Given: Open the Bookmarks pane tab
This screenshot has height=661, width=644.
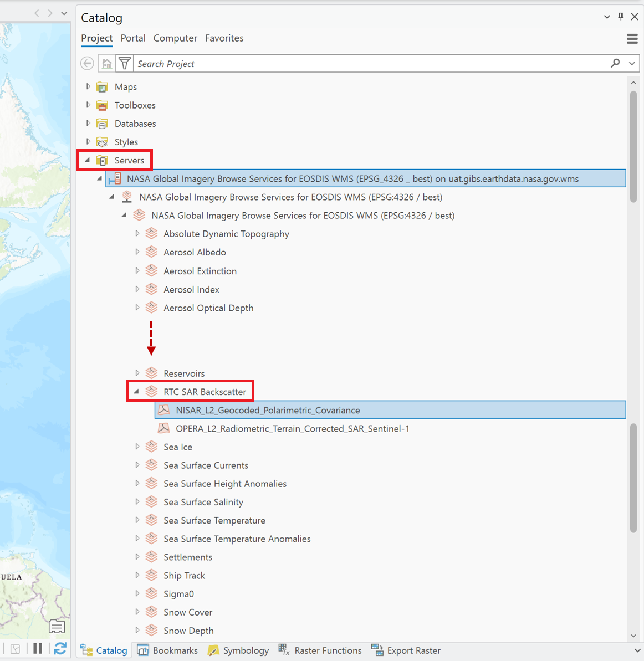Looking at the screenshot, I should click(167, 650).
